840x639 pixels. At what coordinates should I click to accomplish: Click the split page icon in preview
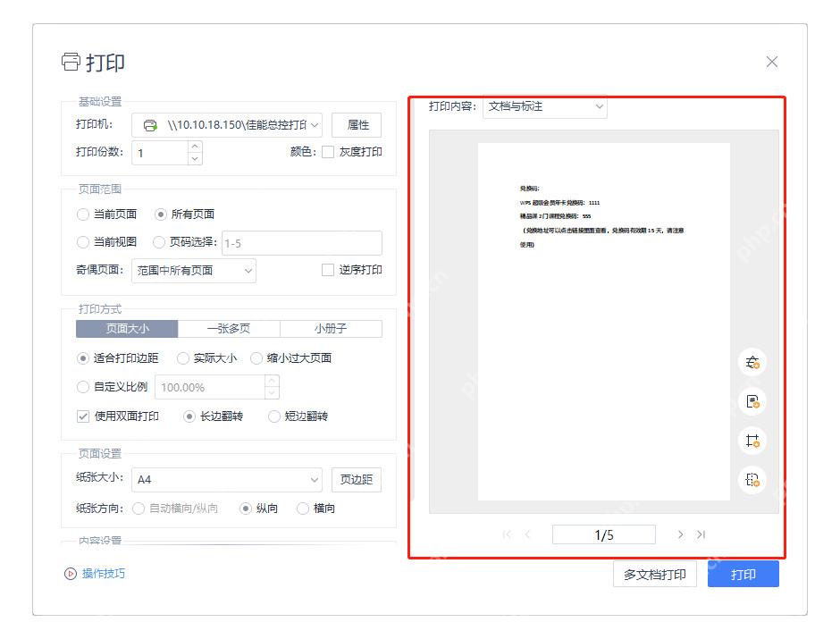752,480
